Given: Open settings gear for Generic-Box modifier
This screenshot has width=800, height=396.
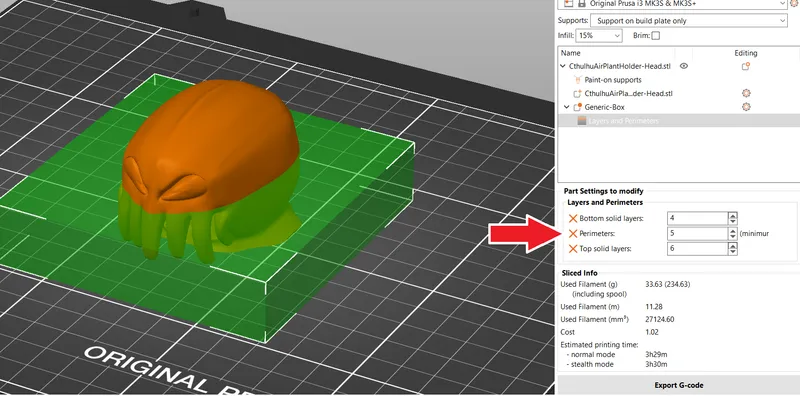Looking at the screenshot, I should [x=746, y=107].
